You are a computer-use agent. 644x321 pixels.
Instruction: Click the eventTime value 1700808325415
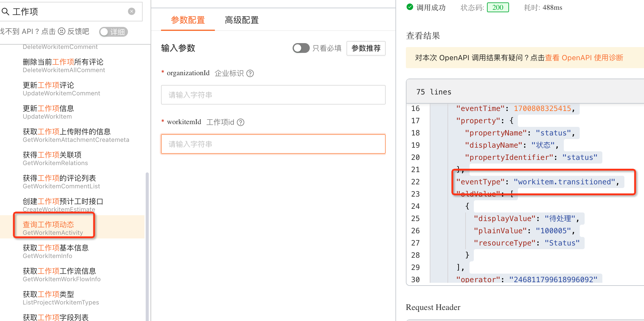click(x=542, y=109)
